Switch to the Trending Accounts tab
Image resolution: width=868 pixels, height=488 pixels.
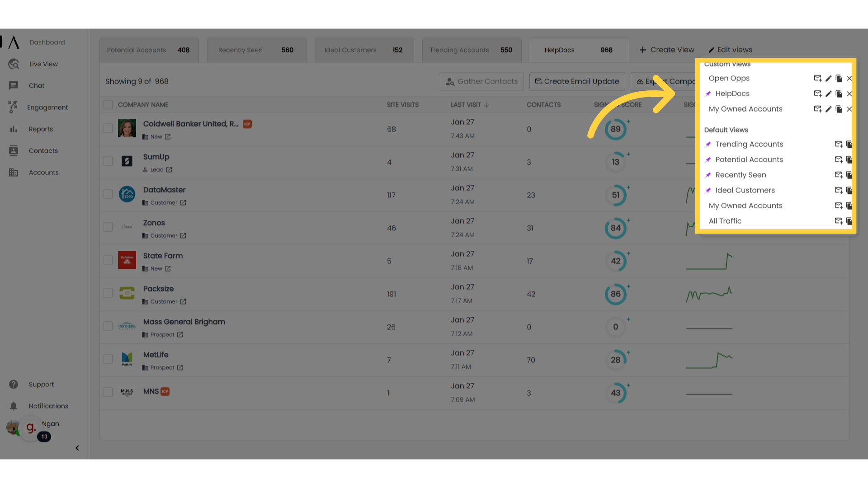(472, 50)
